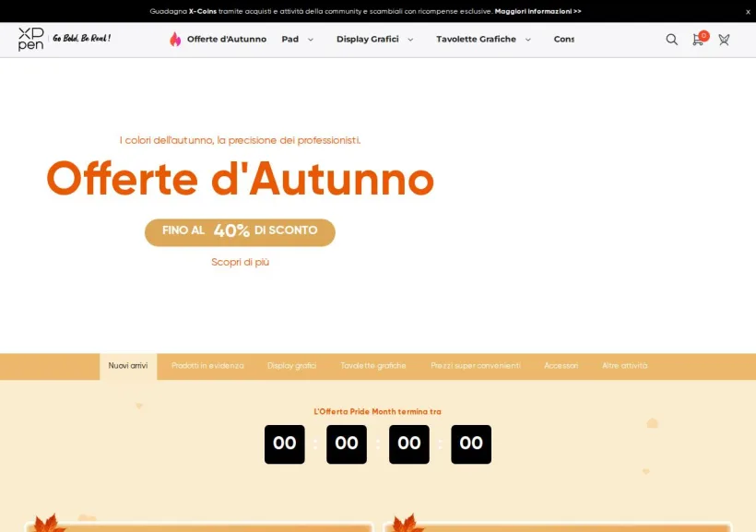Select the Prezzi super convenienti tab

pos(476,366)
